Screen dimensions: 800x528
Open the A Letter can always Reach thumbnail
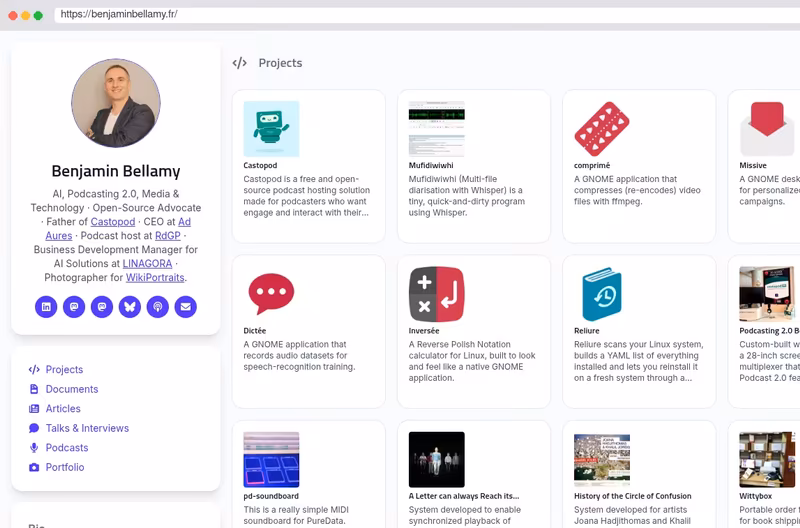point(437,459)
